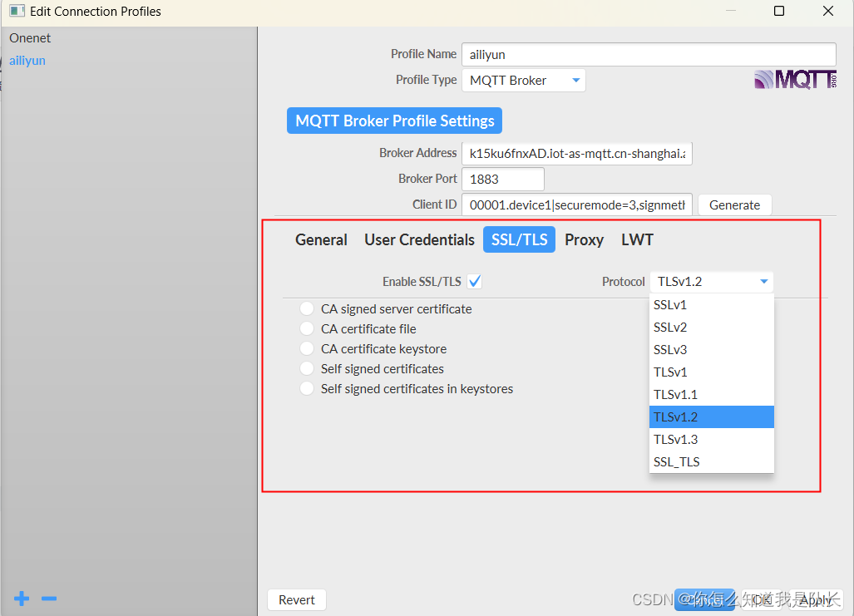Click the MQTT logo

coord(794,80)
